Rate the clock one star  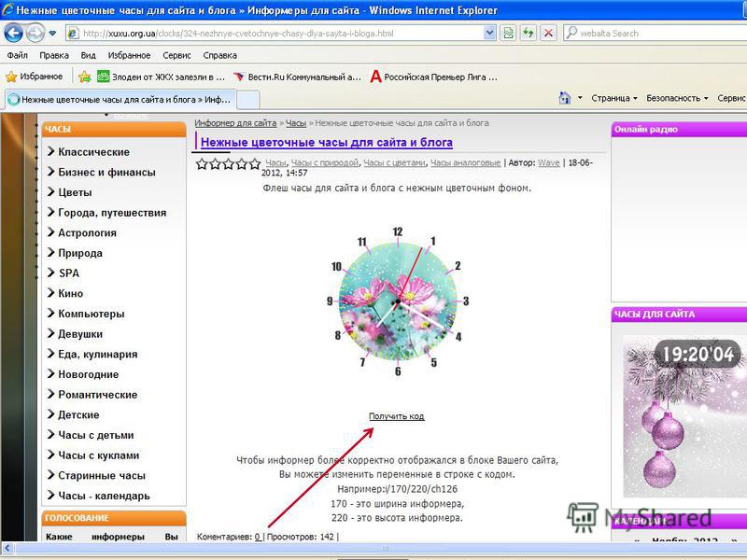202,164
